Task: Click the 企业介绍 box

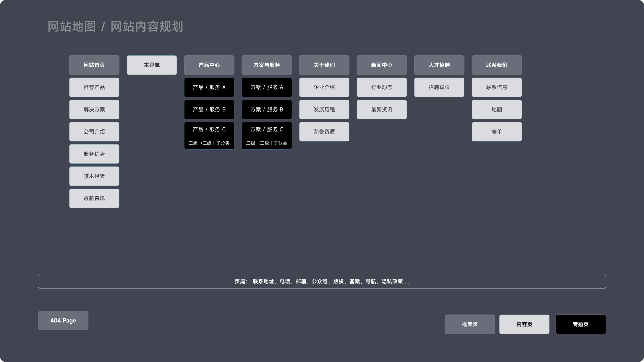Action: tap(324, 87)
